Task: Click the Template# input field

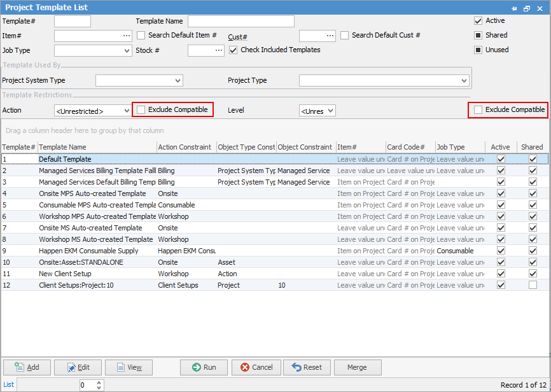Action: coord(73,21)
